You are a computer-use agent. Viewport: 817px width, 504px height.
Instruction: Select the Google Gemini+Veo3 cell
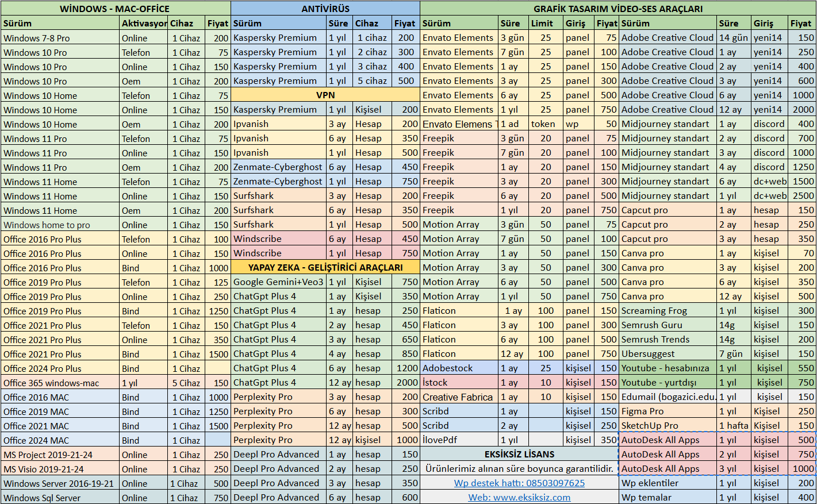279,282
